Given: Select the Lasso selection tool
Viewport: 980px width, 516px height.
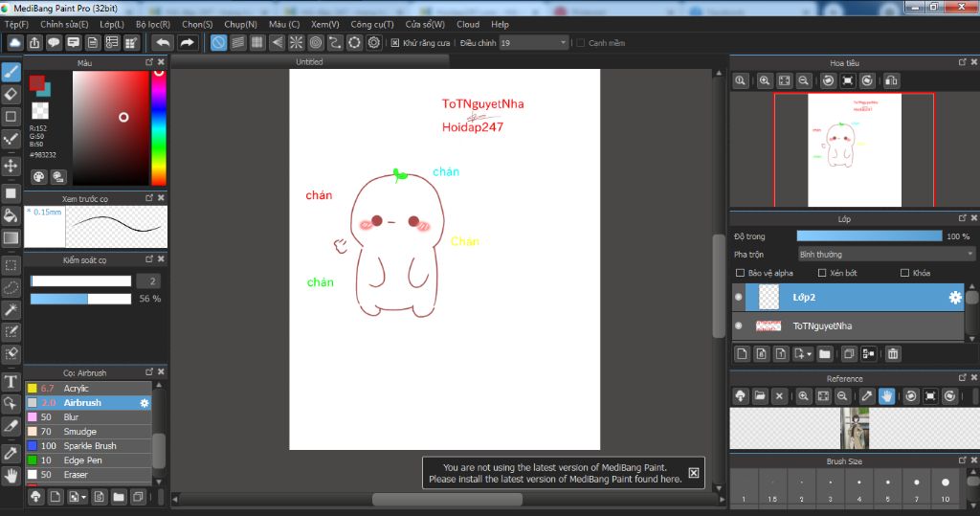Looking at the screenshot, I should pos(11,288).
